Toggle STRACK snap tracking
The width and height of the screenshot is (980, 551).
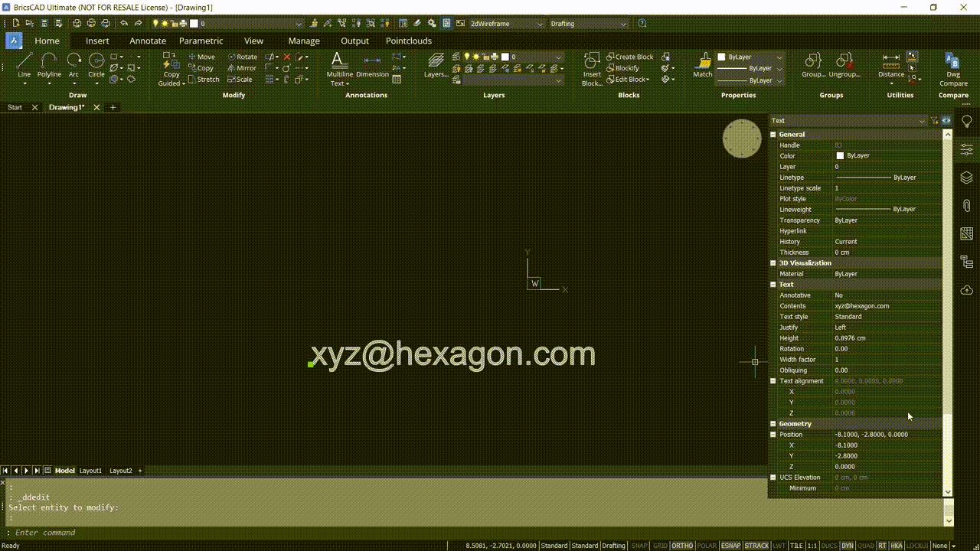[x=756, y=546]
